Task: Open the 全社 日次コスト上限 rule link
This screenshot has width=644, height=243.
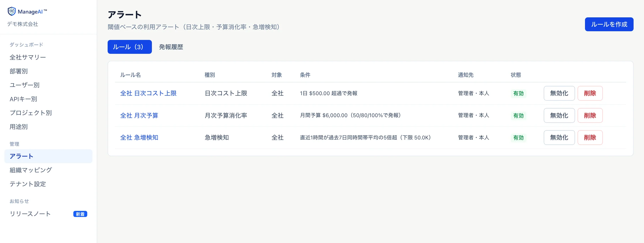Action: tap(148, 93)
